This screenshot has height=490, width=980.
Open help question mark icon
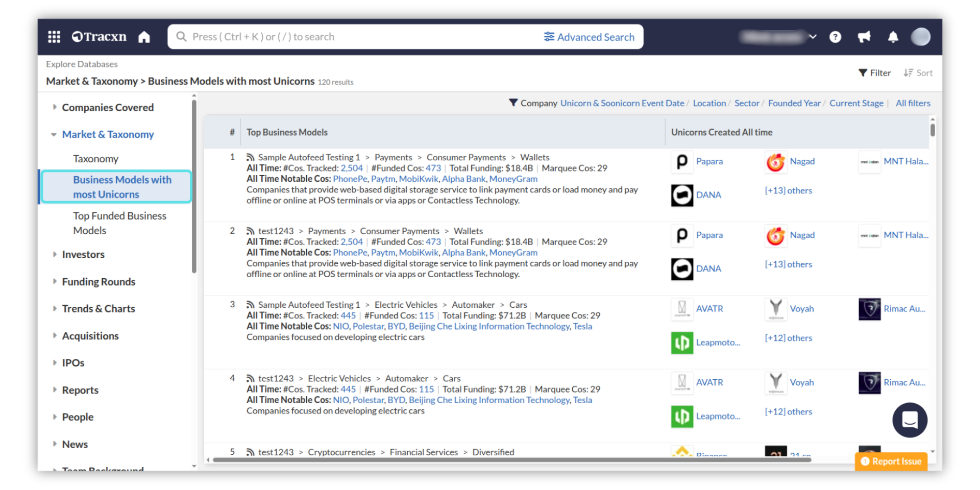[x=835, y=37]
